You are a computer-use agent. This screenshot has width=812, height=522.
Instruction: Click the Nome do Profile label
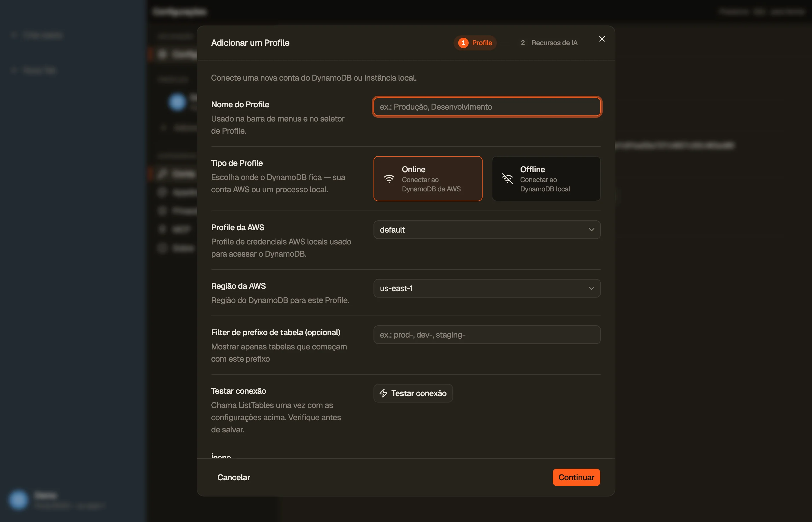click(x=240, y=105)
